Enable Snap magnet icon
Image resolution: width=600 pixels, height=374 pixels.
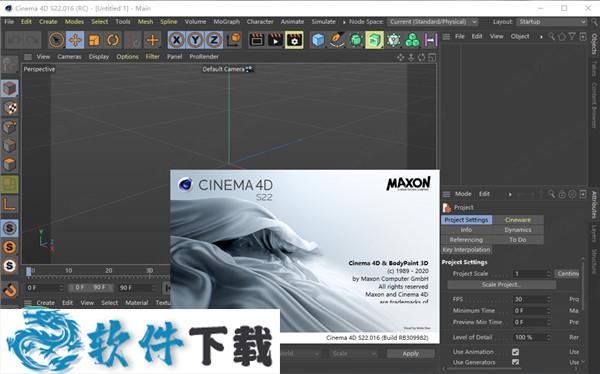10,290
